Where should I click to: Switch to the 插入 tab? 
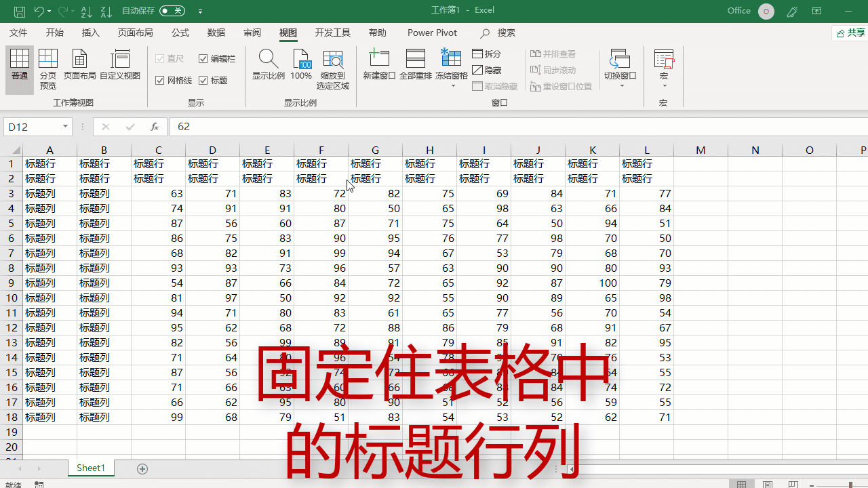click(90, 33)
